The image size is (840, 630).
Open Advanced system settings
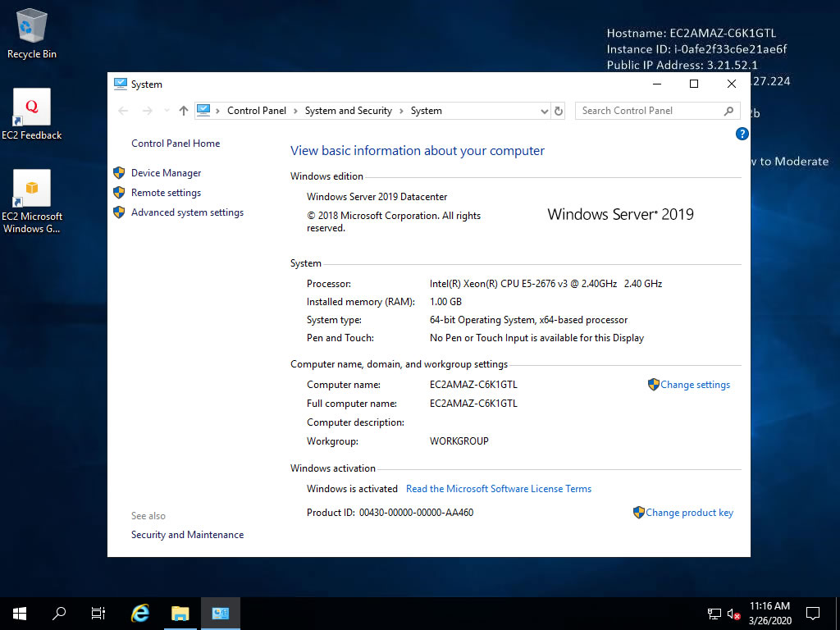(x=188, y=212)
